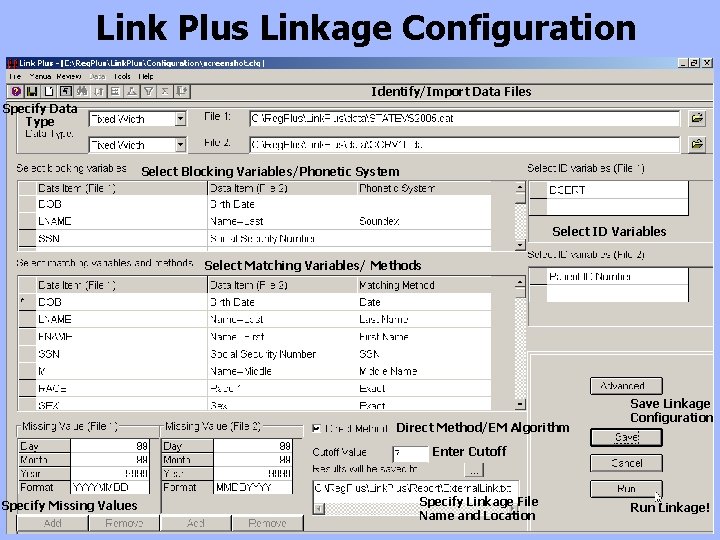This screenshot has height=540, width=720.
Task: Click the Cutoff Value input field
Action: pos(411,454)
